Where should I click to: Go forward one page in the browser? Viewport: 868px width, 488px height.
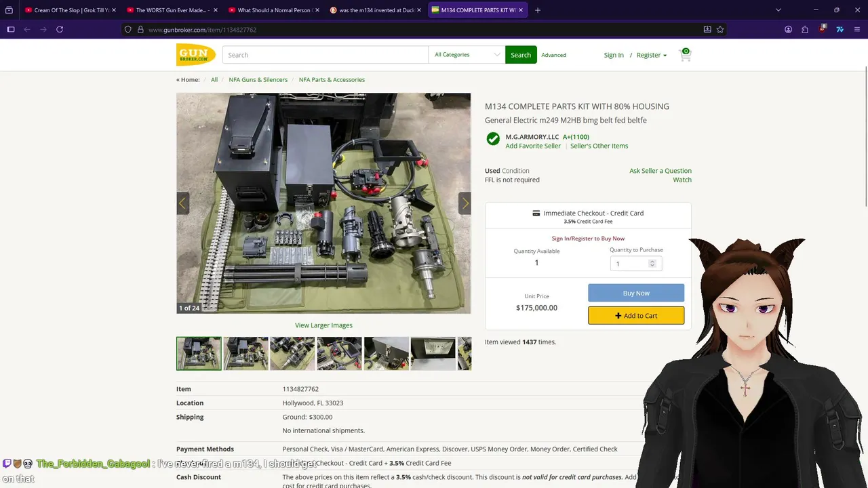[x=43, y=29]
